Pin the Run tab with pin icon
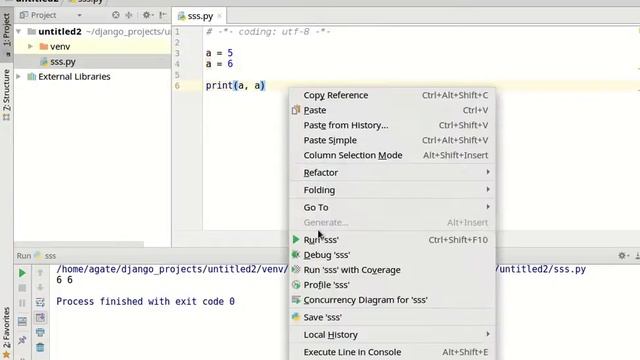The width and height of the screenshot is (640, 360). 22,340
